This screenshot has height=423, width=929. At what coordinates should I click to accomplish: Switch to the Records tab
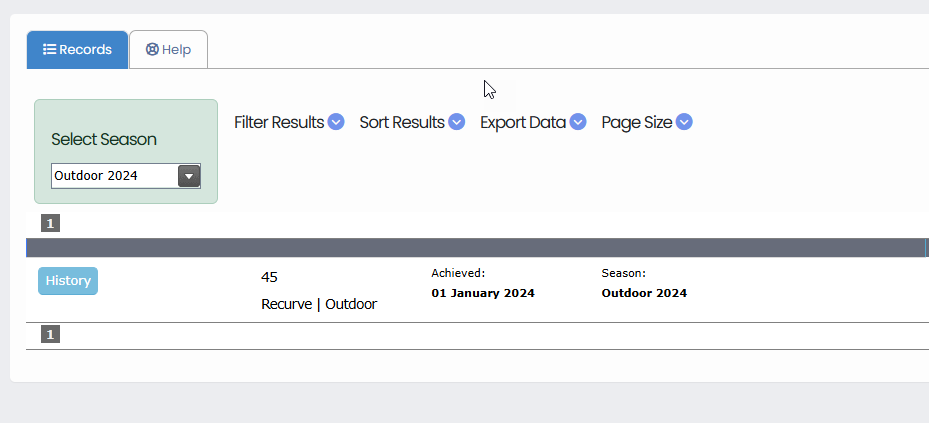coord(77,50)
